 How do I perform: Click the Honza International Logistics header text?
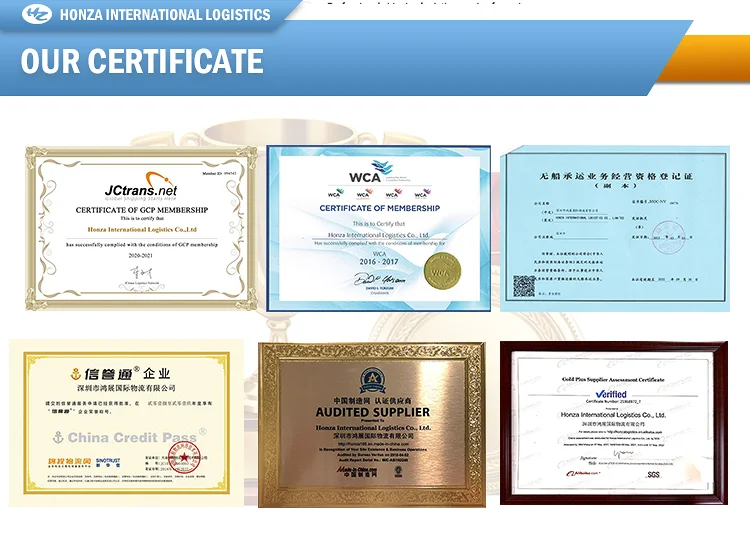pyautogui.click(x=165, y=15)
